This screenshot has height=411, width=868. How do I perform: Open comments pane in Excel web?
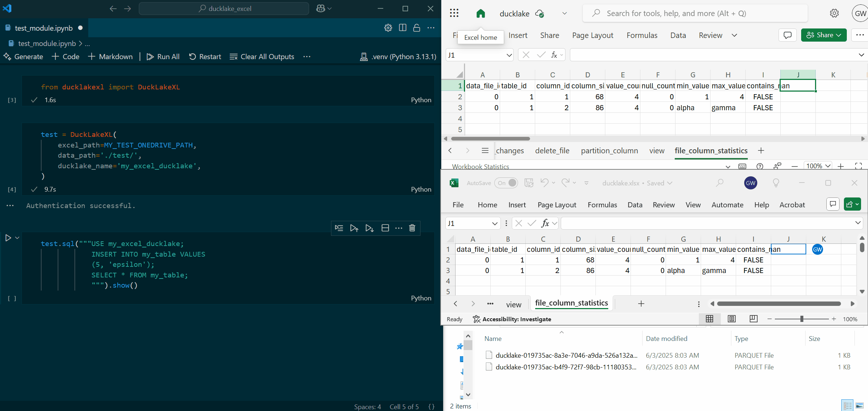tap(788, 35)
